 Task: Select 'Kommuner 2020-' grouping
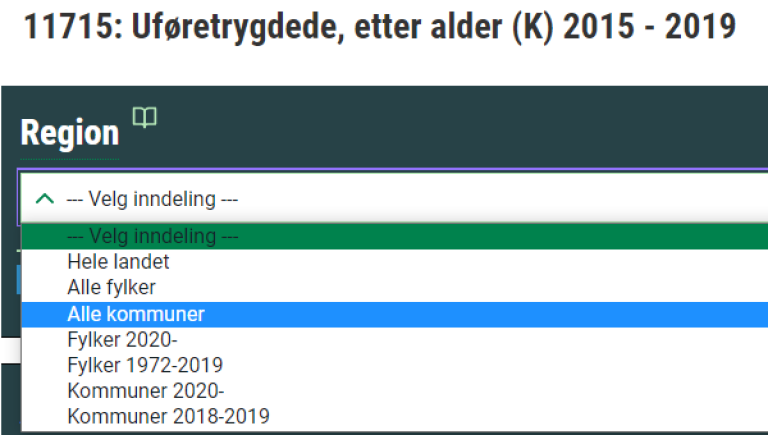(x=145, y=390)
